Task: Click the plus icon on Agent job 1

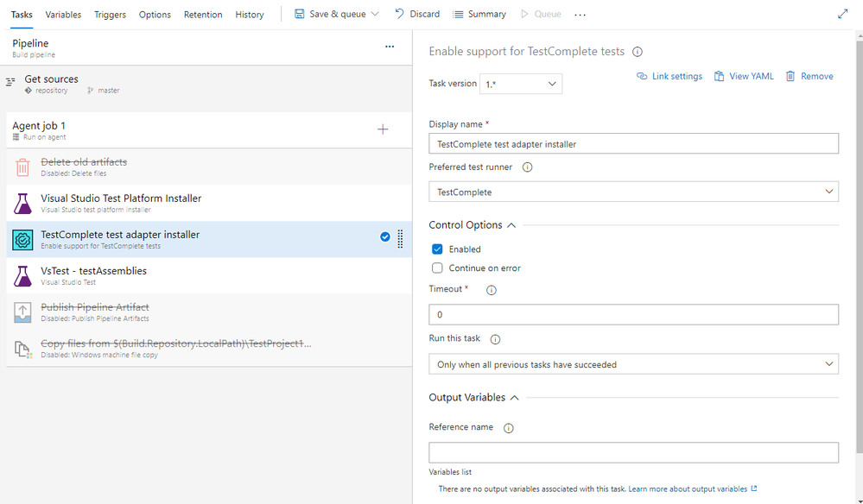Action: pyautogui.click(x=383, y=129)
